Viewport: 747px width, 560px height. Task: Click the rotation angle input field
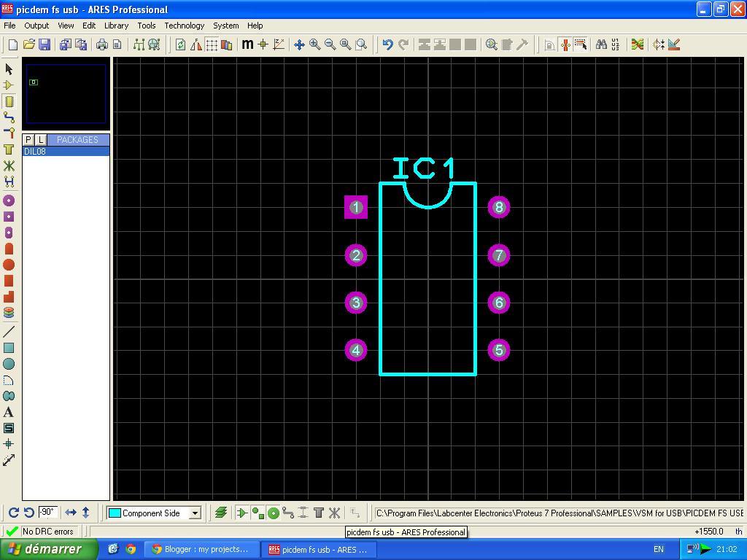[48, 513]
